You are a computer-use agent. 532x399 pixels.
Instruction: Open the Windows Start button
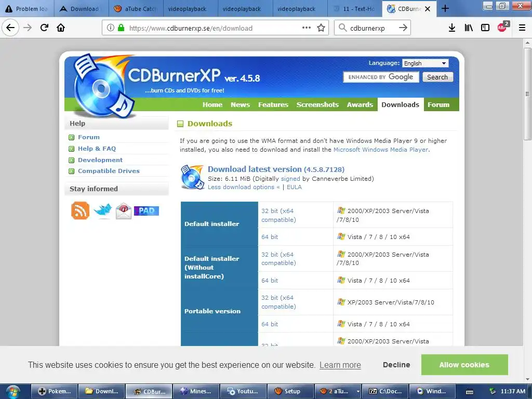pos(13,392)
